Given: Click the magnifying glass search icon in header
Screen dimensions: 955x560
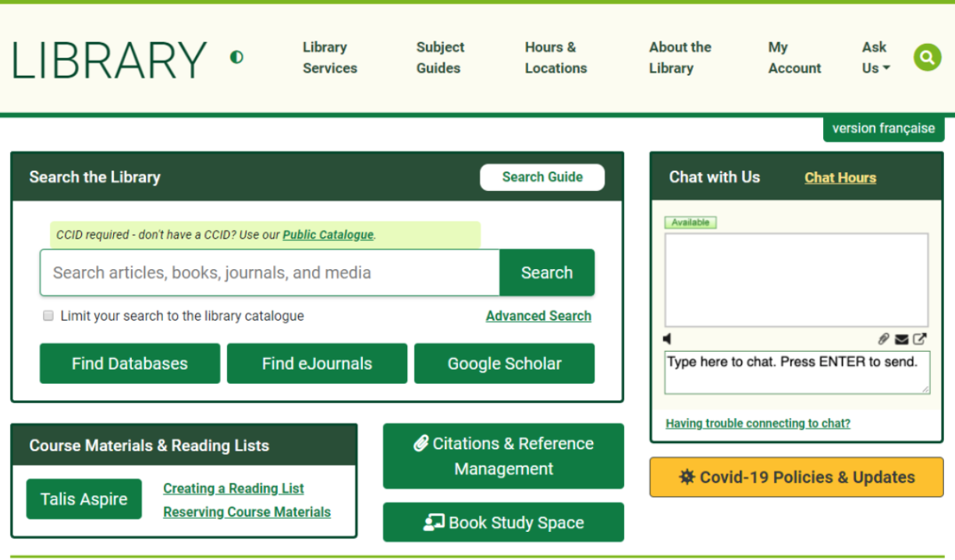Looking at the screenshot, I should click(927, 57).
